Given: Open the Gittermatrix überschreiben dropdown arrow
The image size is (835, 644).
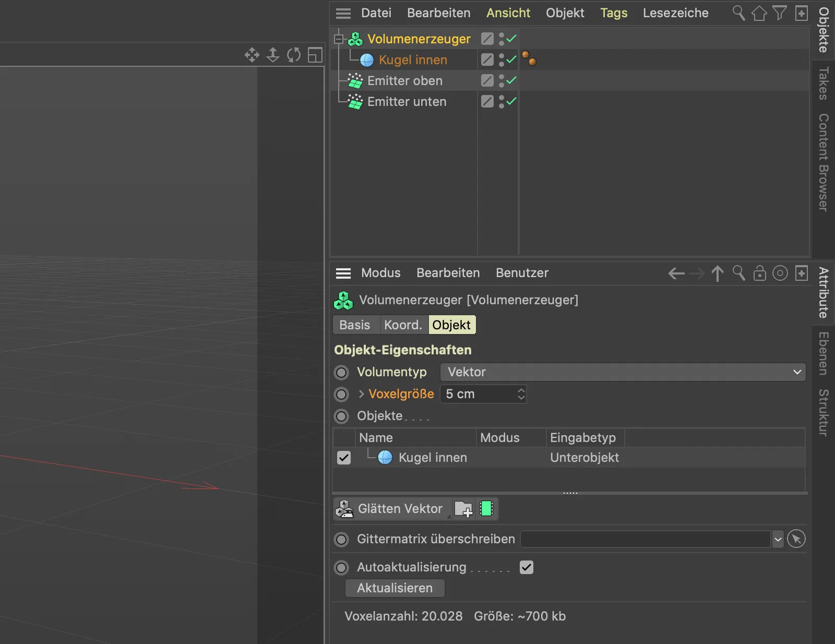Looking at the screenshot, I should coord(778,539).
